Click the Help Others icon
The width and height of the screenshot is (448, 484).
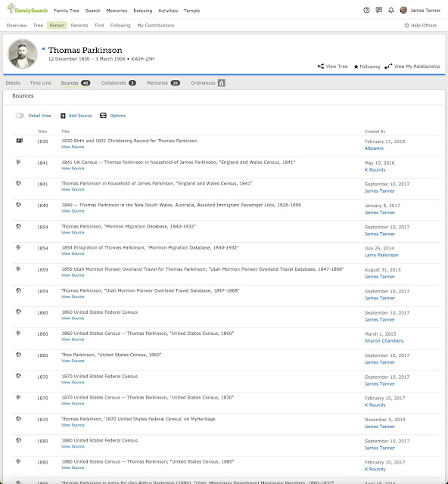tap(406, 25)
